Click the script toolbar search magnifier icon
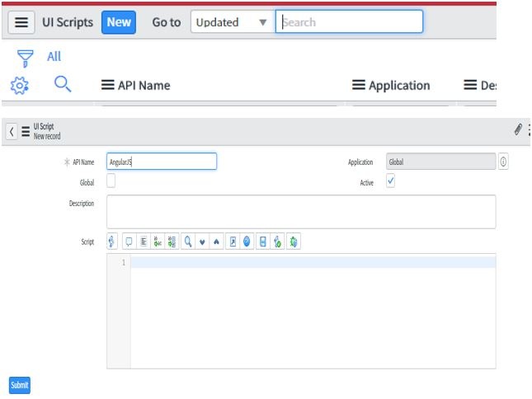The width and height of the screenshot is (532, 399). click(188, 242)
